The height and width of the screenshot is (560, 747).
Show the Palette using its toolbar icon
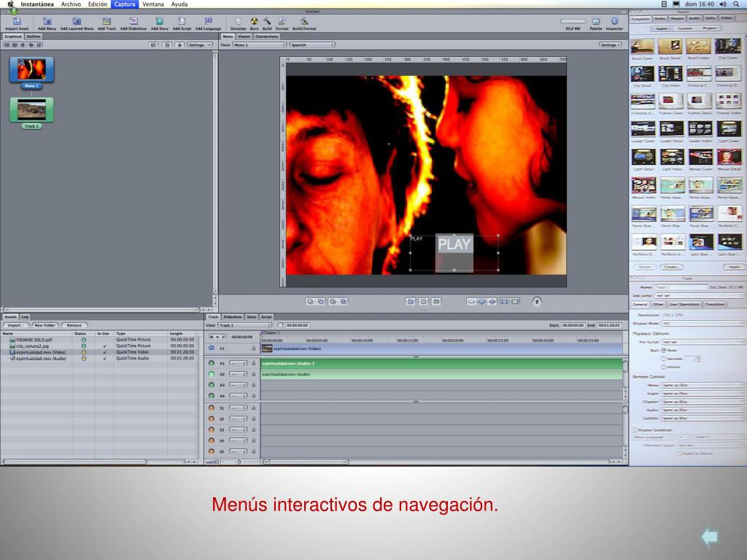595,21
